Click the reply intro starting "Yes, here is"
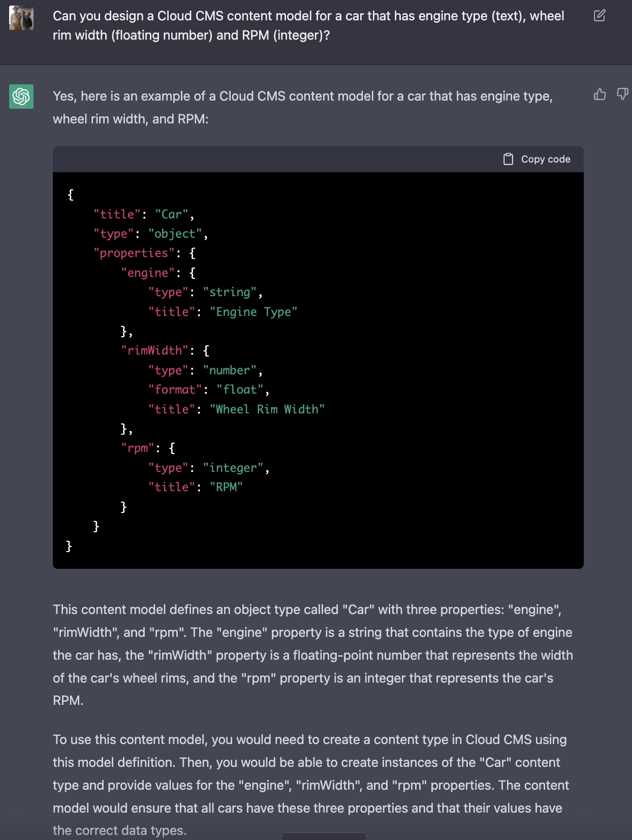632x840 pixels. pos(303,108)
